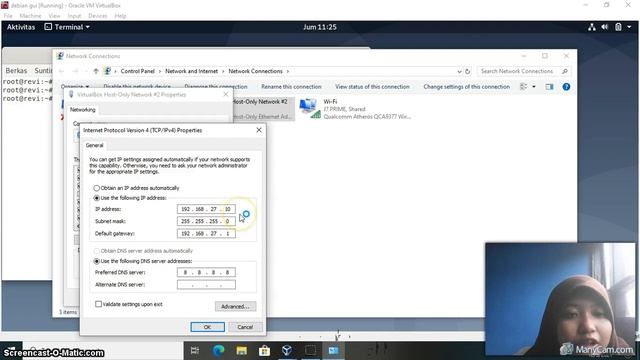Open the Terminal application menu dropdown

coord(67,27)
